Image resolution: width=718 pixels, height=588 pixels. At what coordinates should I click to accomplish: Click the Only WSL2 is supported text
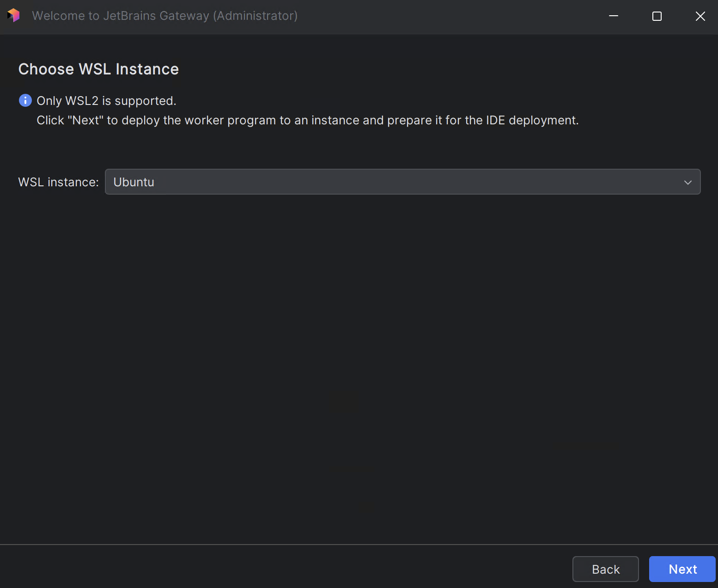tap(106, 100)
